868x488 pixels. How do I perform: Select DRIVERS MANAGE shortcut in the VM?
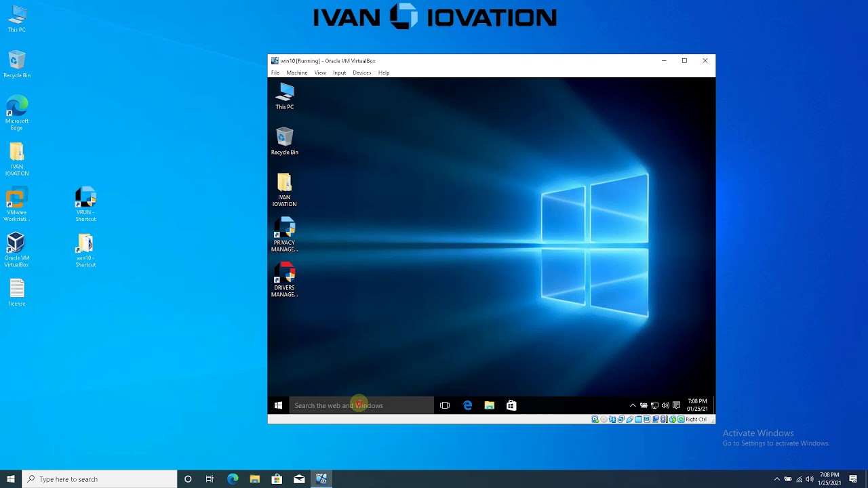(x=285, y=280)
